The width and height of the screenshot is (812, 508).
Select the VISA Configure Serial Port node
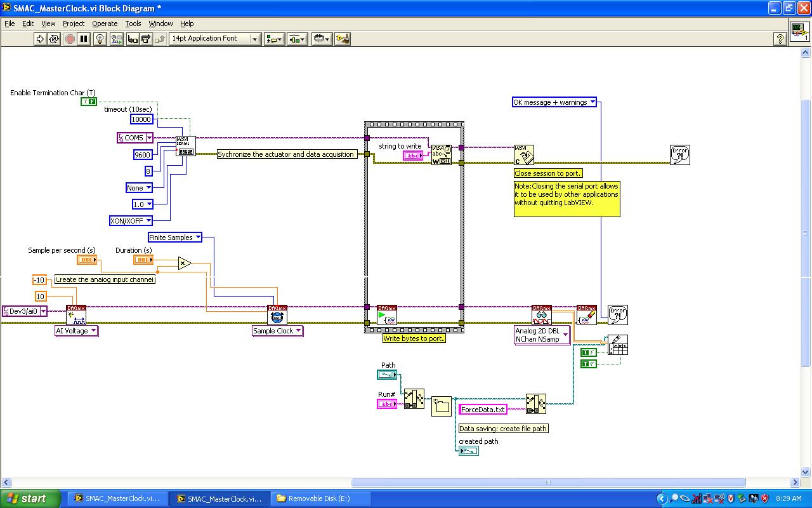(x=185, y=145)
